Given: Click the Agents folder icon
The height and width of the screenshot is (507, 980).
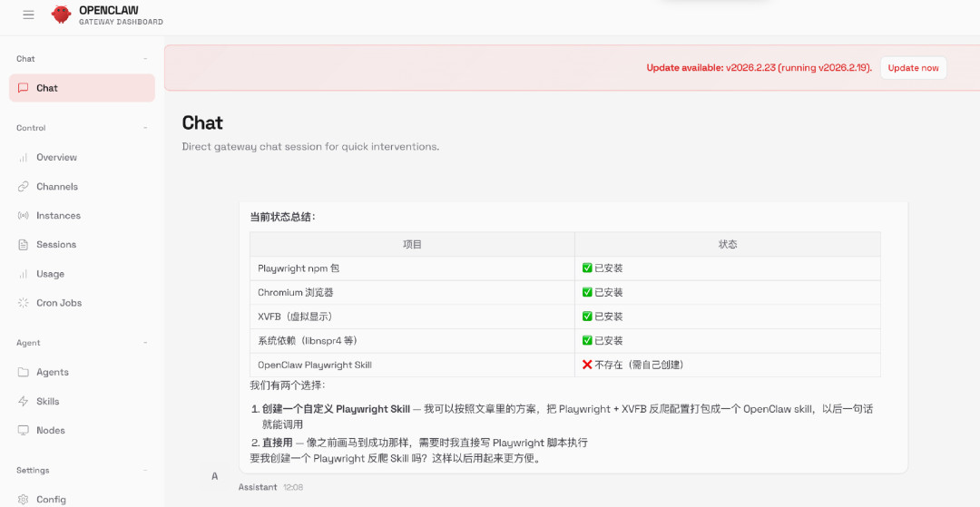Looking at the screenshot, I should 23,372.
